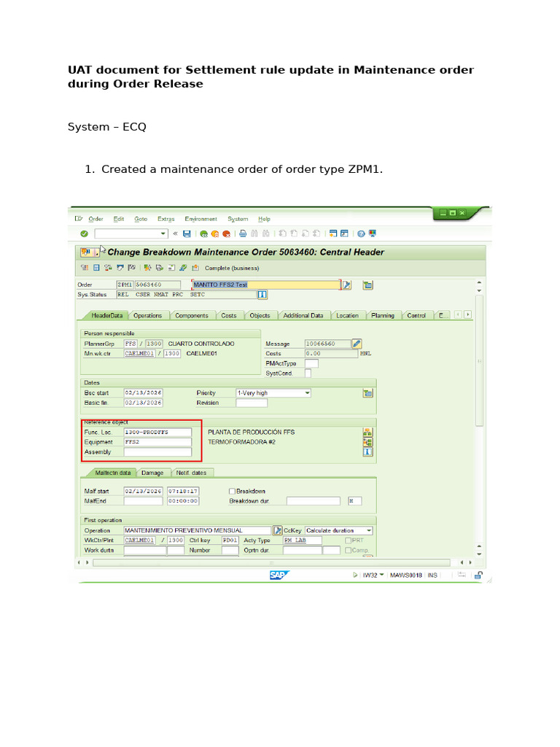Tick the PRT checkbox

pyautogui.click(x=348, y=541)
